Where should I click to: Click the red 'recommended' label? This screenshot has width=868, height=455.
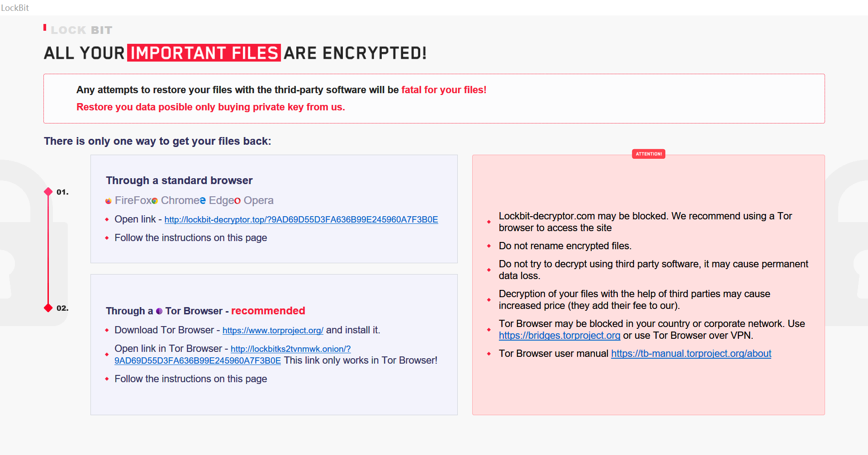coord(268,311)
